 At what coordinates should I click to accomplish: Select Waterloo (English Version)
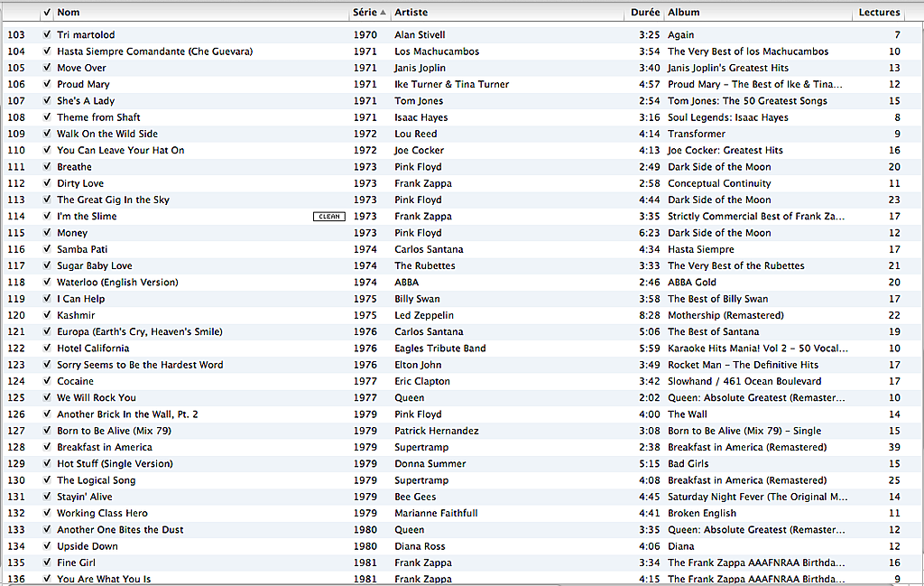117,283
